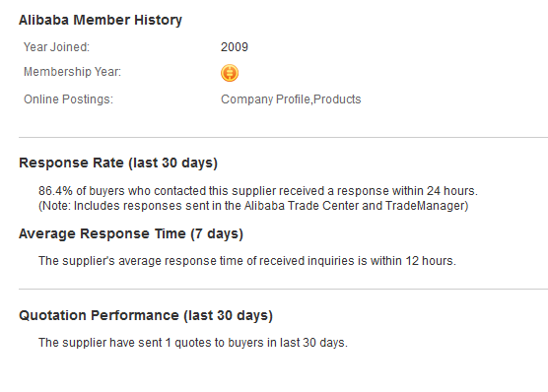Click the TradeManager text in the note
The image size is (548, 392).
click(x=426, y=206)
